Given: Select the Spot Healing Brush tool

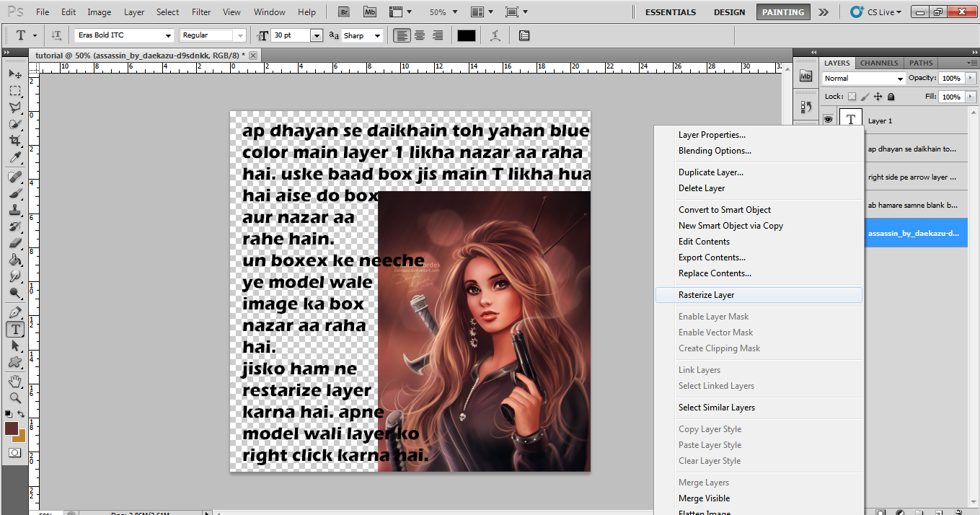Looking at the screenshot, I should 15,177.
